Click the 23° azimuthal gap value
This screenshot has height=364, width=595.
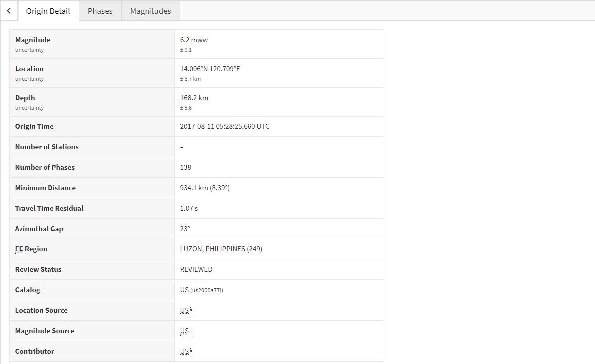click(x=185, y=229)
